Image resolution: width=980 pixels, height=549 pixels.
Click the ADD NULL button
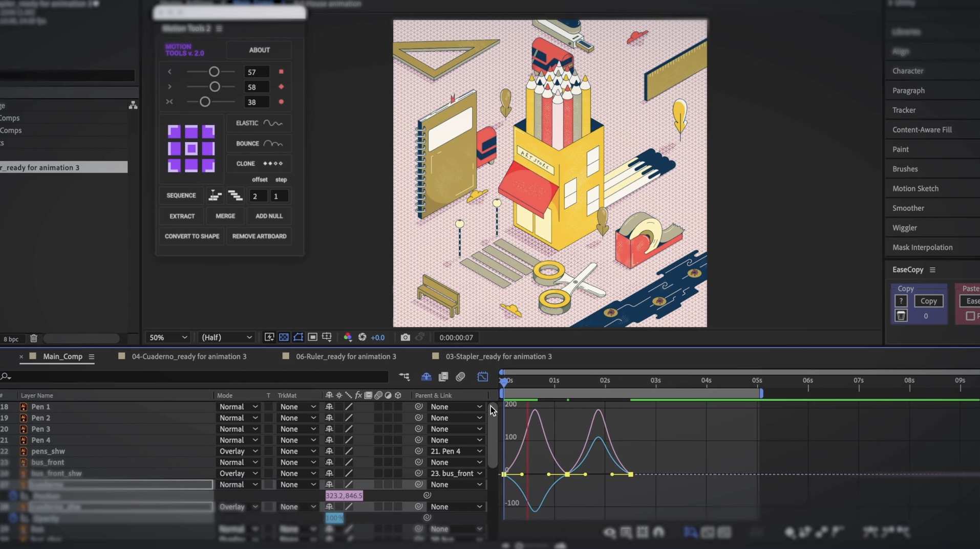tap(269, 216)
